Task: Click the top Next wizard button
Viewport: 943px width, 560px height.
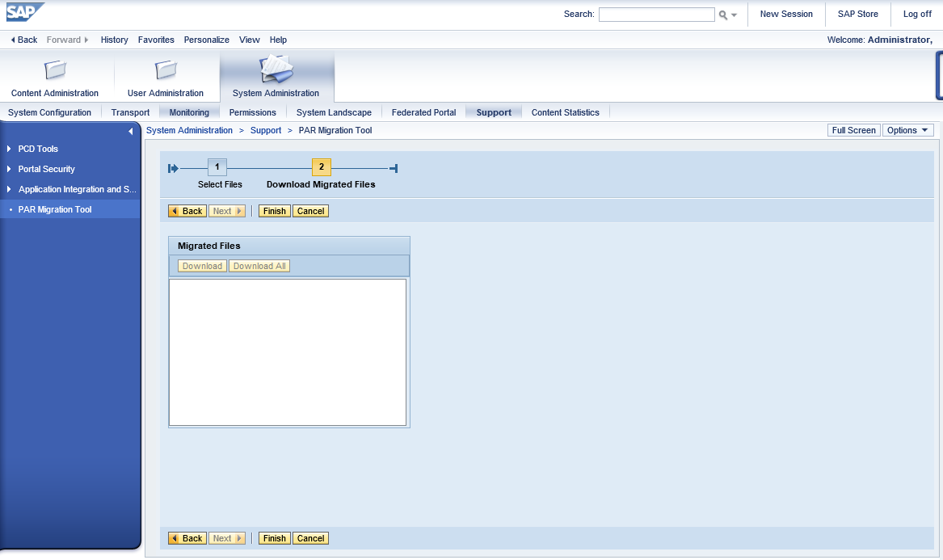Action: click(x=227, y=211)
